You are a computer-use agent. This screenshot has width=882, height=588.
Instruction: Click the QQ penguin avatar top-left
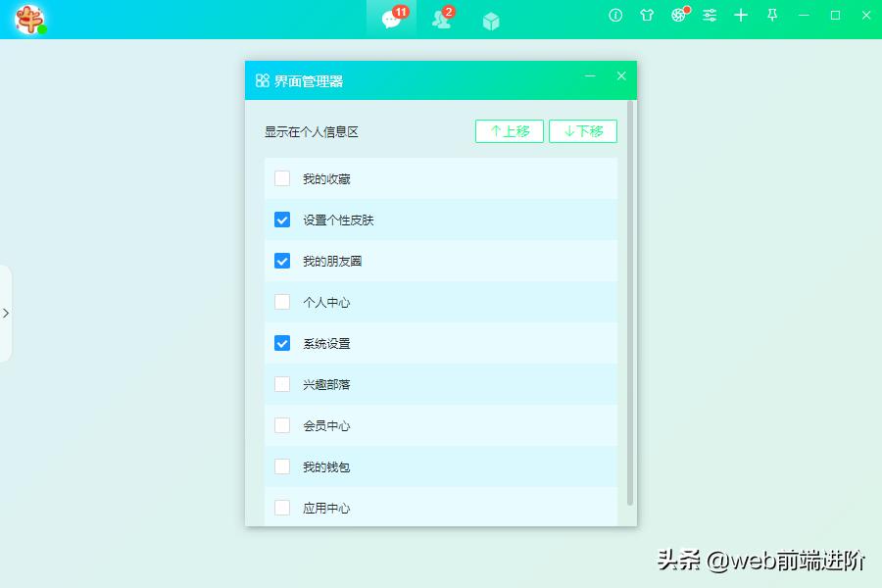(x=29, y=18)
